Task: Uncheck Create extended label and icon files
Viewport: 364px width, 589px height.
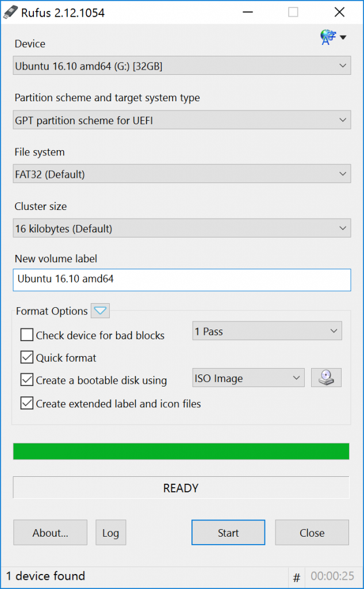Action: point(26,403)
